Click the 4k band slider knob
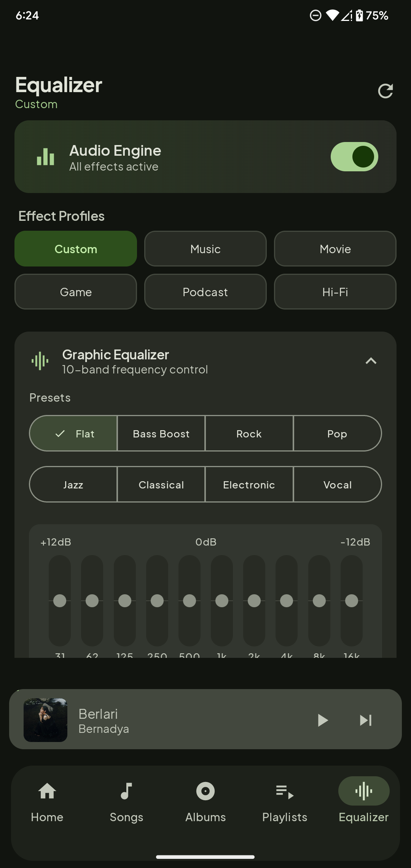The image size is (411, 868). point(287,601)
